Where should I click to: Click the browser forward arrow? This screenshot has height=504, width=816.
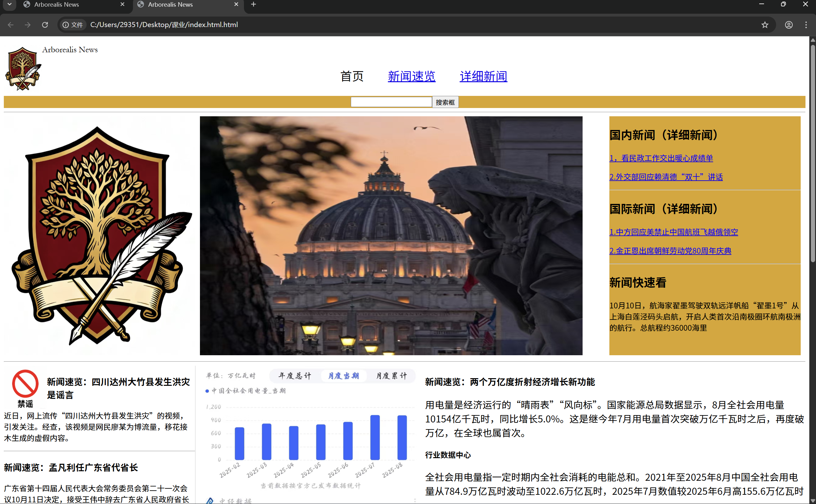click(x=28, y=25)
